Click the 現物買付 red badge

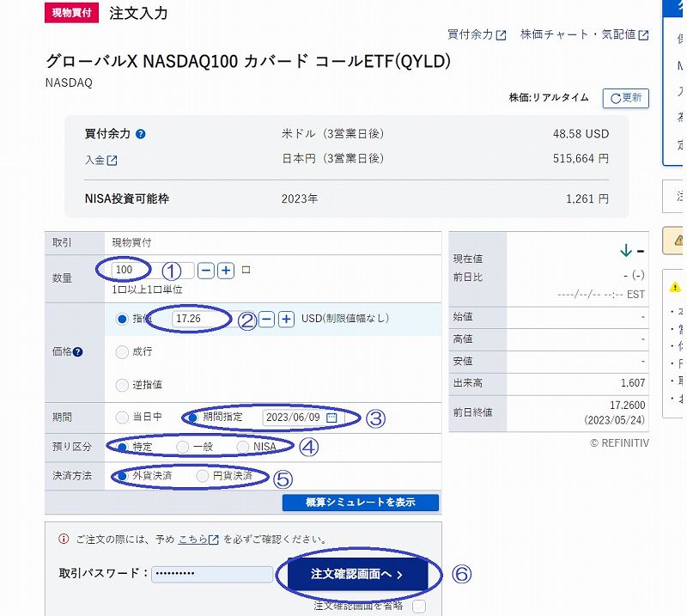71,13
